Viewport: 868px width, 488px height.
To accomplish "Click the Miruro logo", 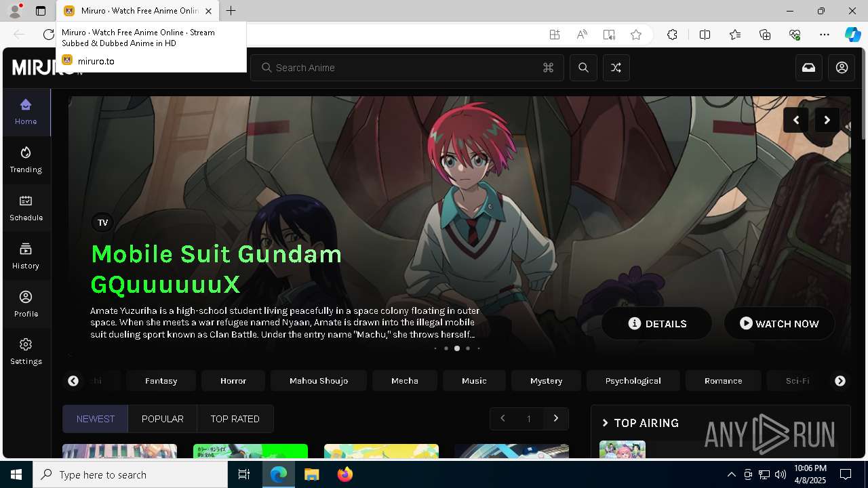I will [x=47, y=68].
